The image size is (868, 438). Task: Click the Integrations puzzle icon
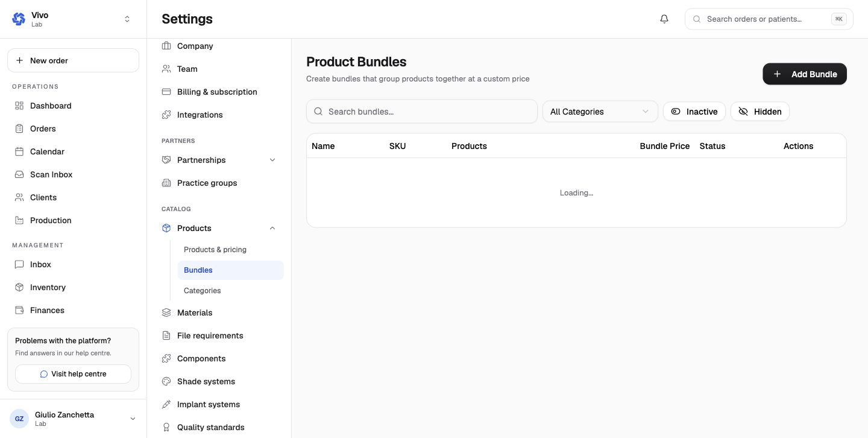tap(166, 115)
